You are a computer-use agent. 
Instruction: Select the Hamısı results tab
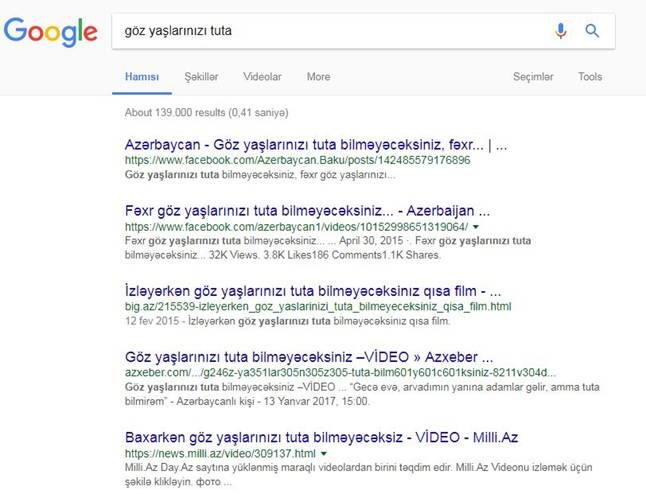142,77
